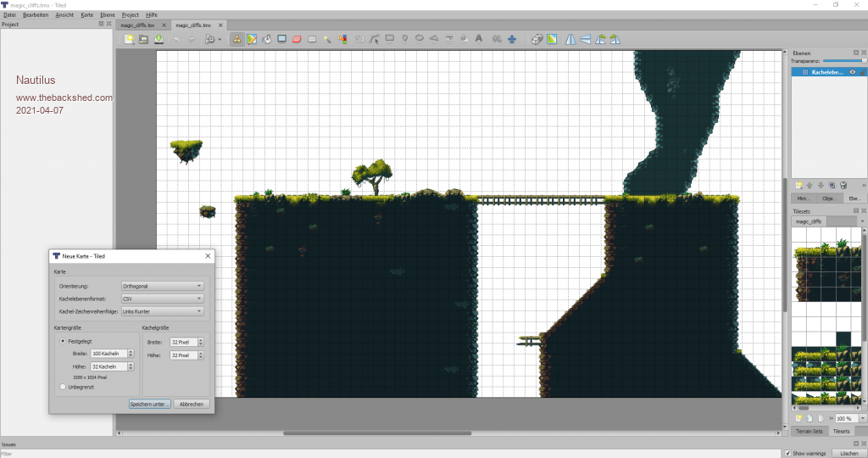Select the Bucket Fill tool
Image resolution: width=868 pixels, height=458 pixels.
[267, 39]
